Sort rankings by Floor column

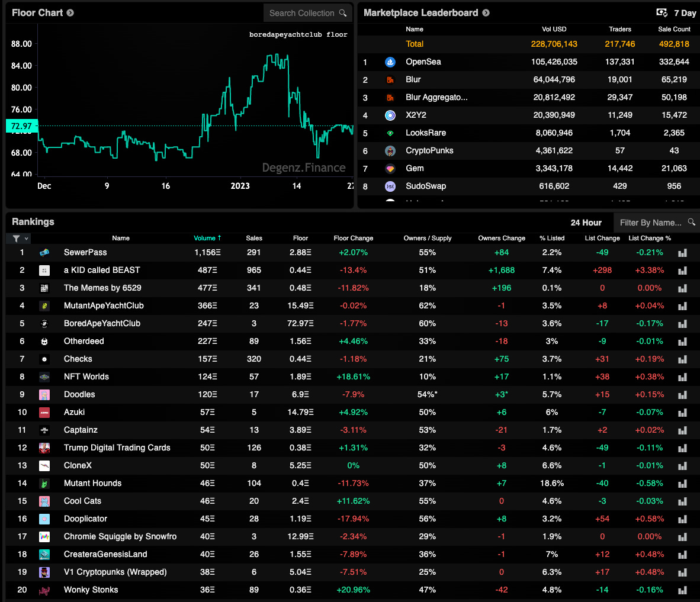tap(300, 239)
